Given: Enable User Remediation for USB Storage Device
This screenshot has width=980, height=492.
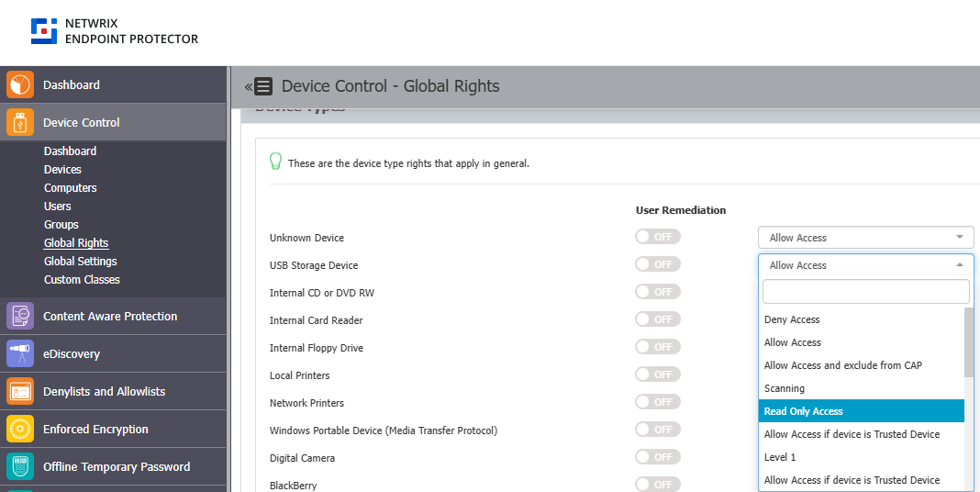Looking at the screenshot, I should (x=658, y=264).
